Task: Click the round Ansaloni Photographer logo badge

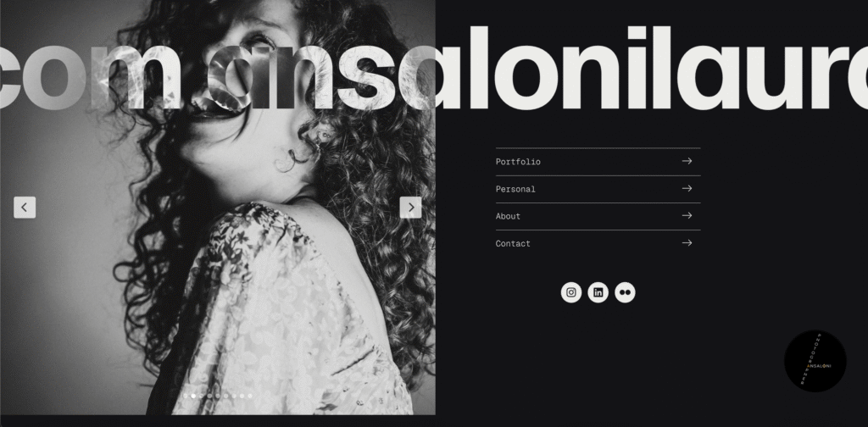Action: (x=815, y=361)
